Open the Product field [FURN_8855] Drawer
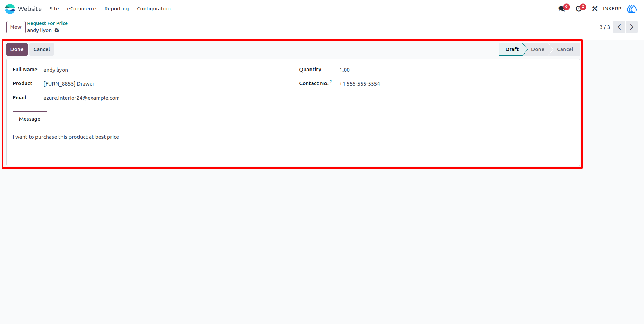Image resolution: width=644 pixels, height=324 pixels. (69, 84)
